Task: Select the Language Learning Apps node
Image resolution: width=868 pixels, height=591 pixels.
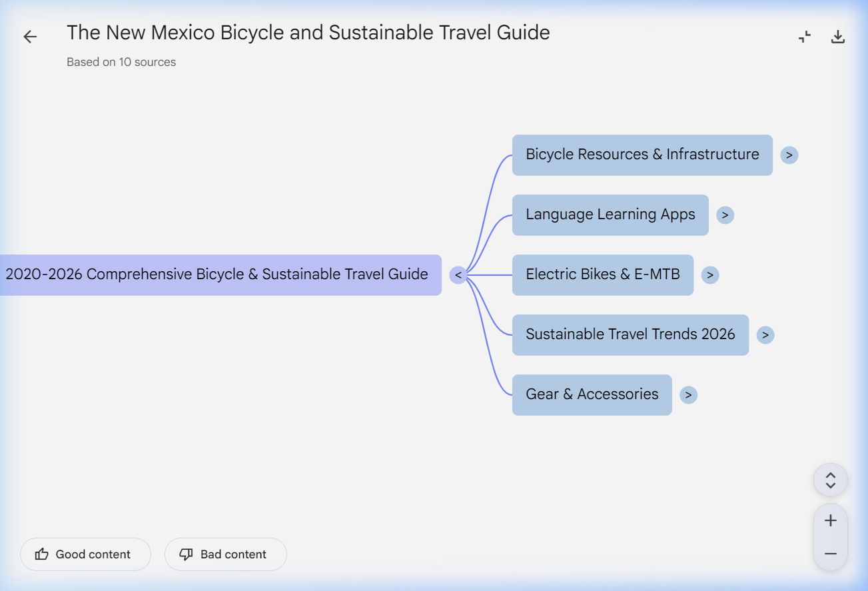Action: click(x=610, y=215)
